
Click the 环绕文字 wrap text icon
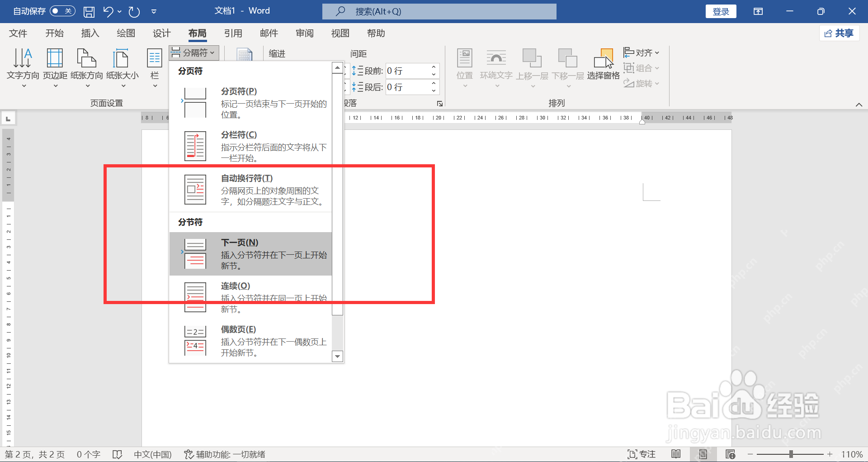[496, 68]
